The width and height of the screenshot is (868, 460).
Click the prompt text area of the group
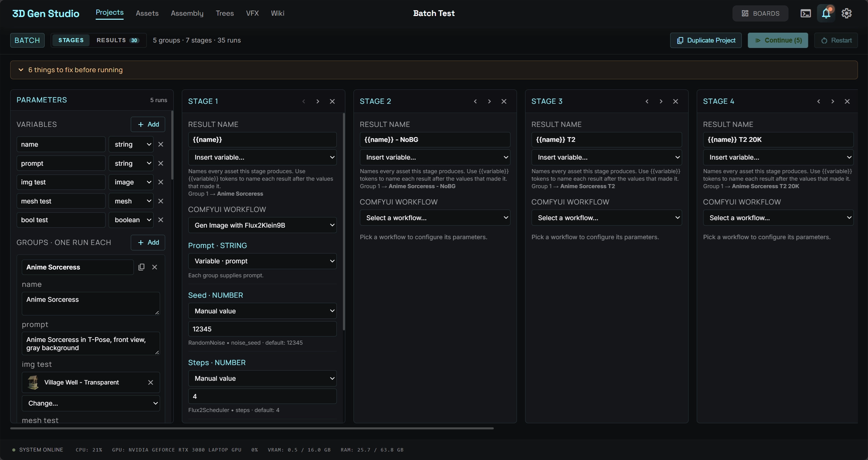(x=91, y=344)
